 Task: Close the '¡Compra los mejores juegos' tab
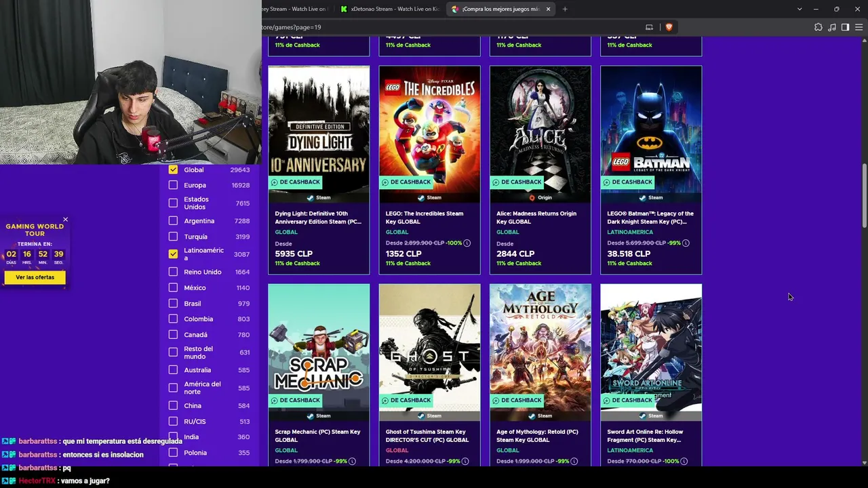pyautogui.click(x=548, y=9)
